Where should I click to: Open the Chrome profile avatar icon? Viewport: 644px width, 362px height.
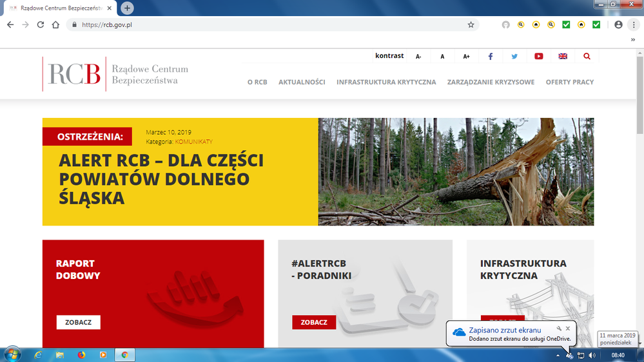pos(618,24)
